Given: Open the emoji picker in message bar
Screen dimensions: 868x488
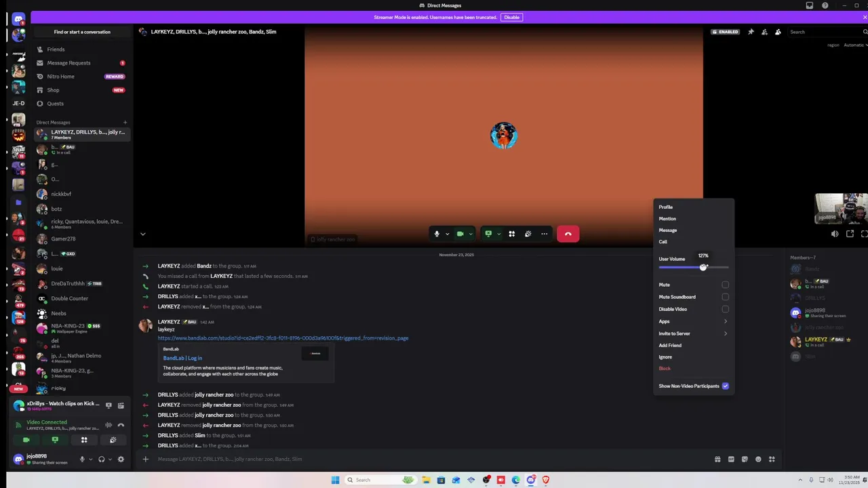Looking at the screenshot, I should (758, 459).
